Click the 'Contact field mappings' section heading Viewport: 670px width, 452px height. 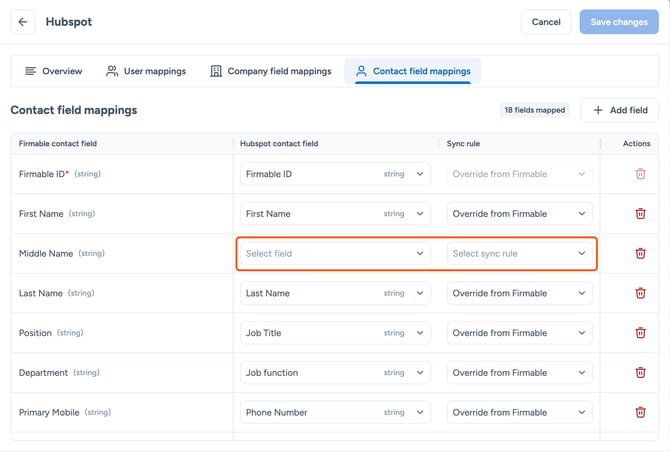(74, 110)
